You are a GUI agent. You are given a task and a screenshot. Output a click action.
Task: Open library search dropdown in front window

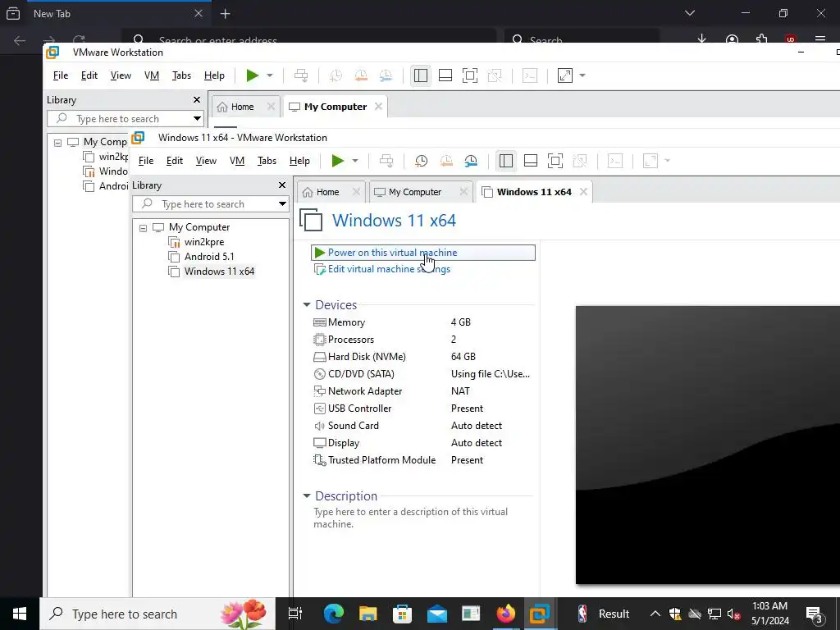282,204
